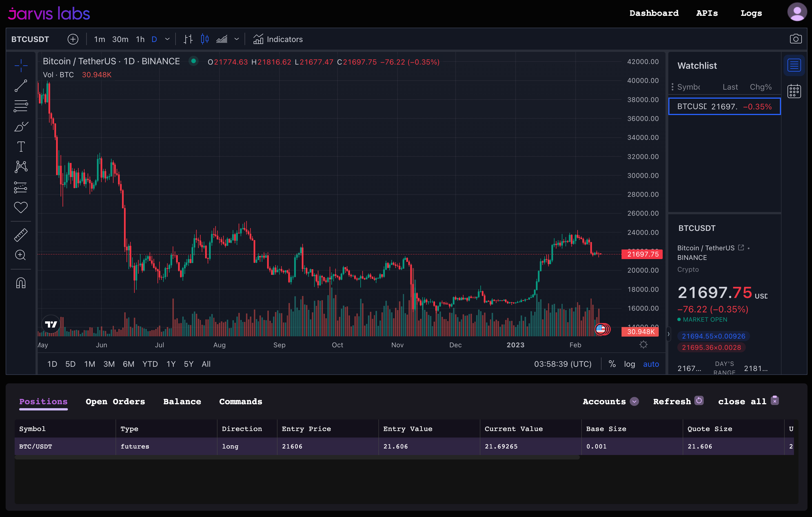Open Indicators panel
Screen dimensions: 812x517
coord(278,39)
